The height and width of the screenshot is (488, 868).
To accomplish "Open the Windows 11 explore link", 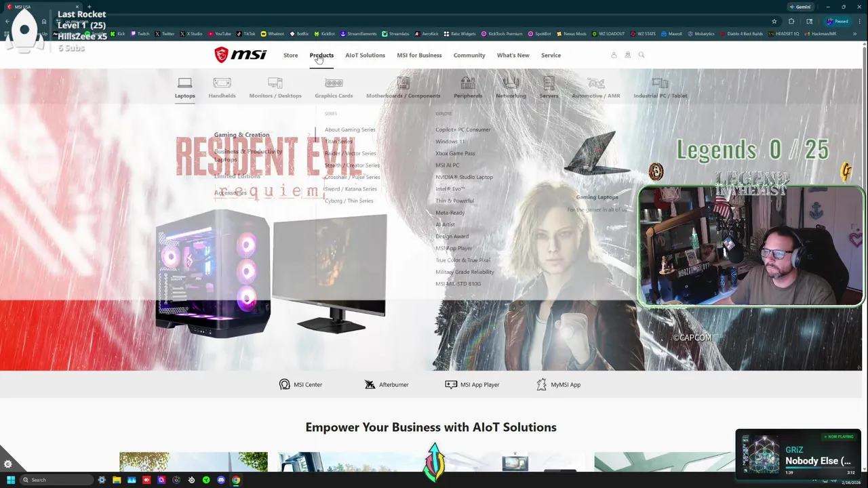I will (x=450, y=142).
